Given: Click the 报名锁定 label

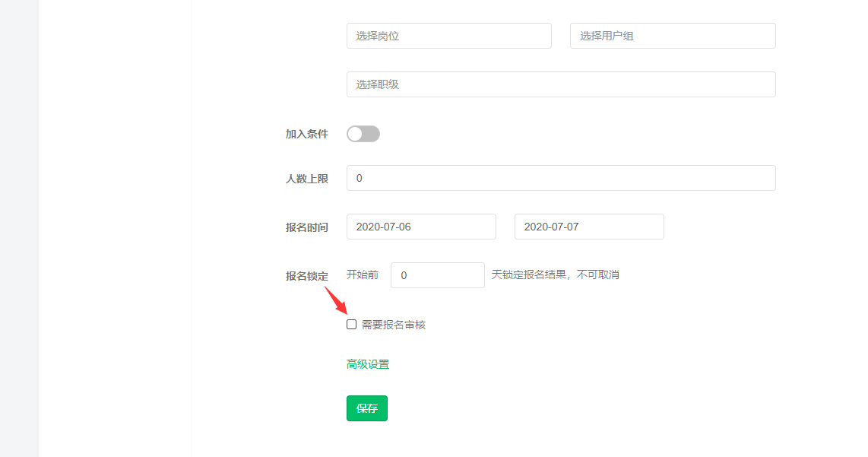Looking at the screenshot, I should point(306,276).
